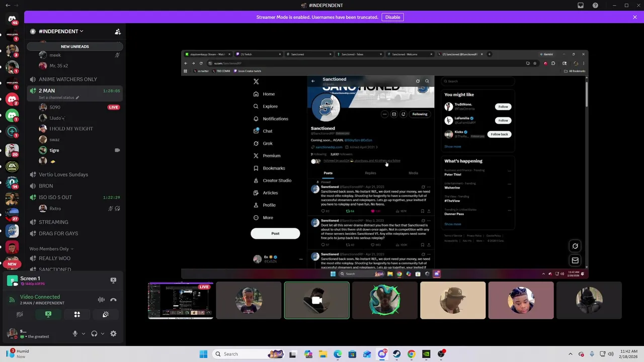In streamed browser, switch to Media tab
The height and width of the screenshot is (362, 644).
coord(413,173)
